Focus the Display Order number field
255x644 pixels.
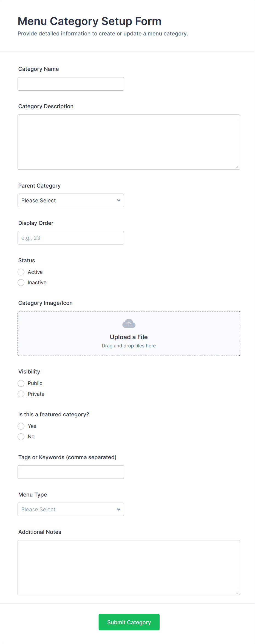click(71, 238)
